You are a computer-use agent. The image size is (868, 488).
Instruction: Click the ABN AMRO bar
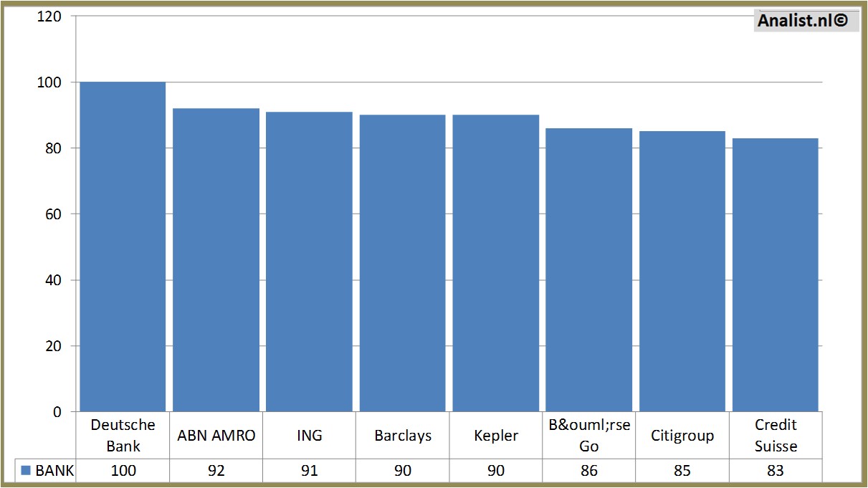point(216,260)
